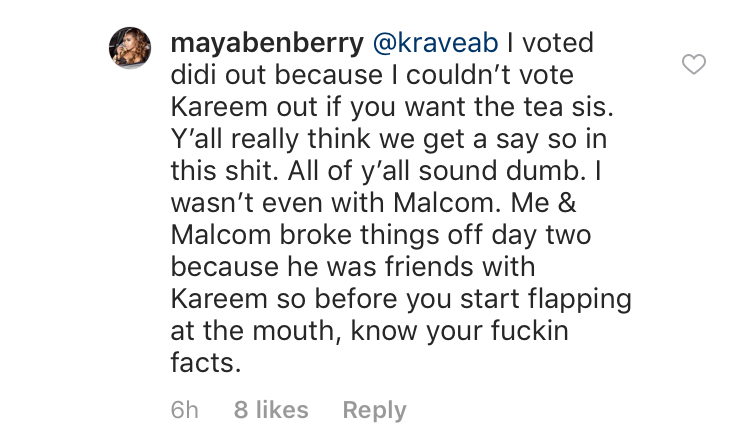The width and height of the screenshot is (750, 440).
Task: Click the words 'I voted' after the mention
Action: (550, 43)
